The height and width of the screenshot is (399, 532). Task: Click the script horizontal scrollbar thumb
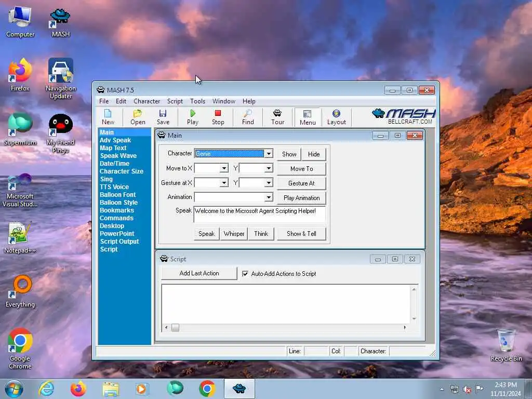pos(175,327)
